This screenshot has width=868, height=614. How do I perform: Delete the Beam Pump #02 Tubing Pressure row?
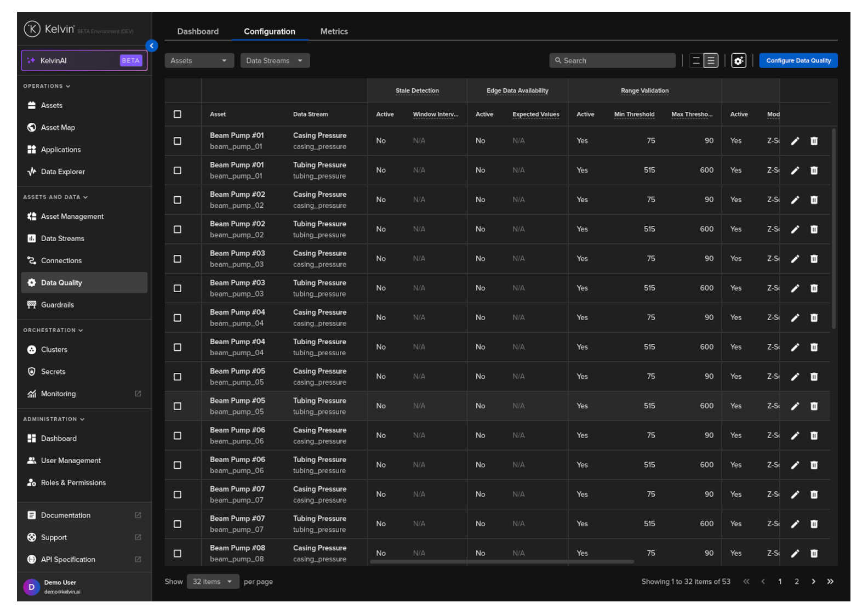point(814,229)
